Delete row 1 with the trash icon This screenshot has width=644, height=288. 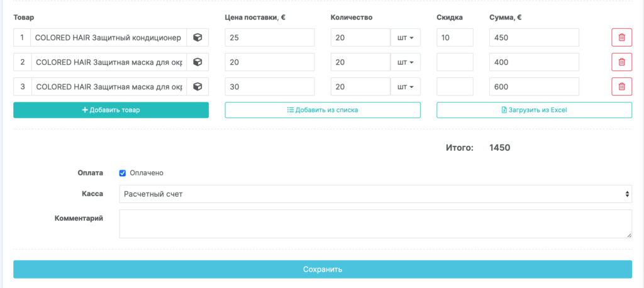click(x=621, y=38)
